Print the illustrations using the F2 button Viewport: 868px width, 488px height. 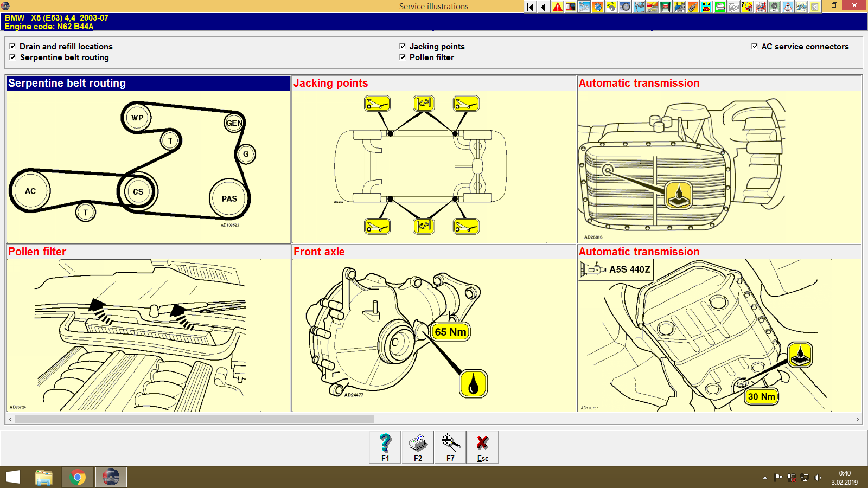tap(418, 446)
